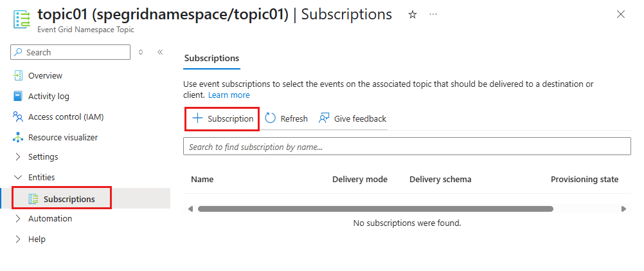Open the Activity log page

pos(48,96)
